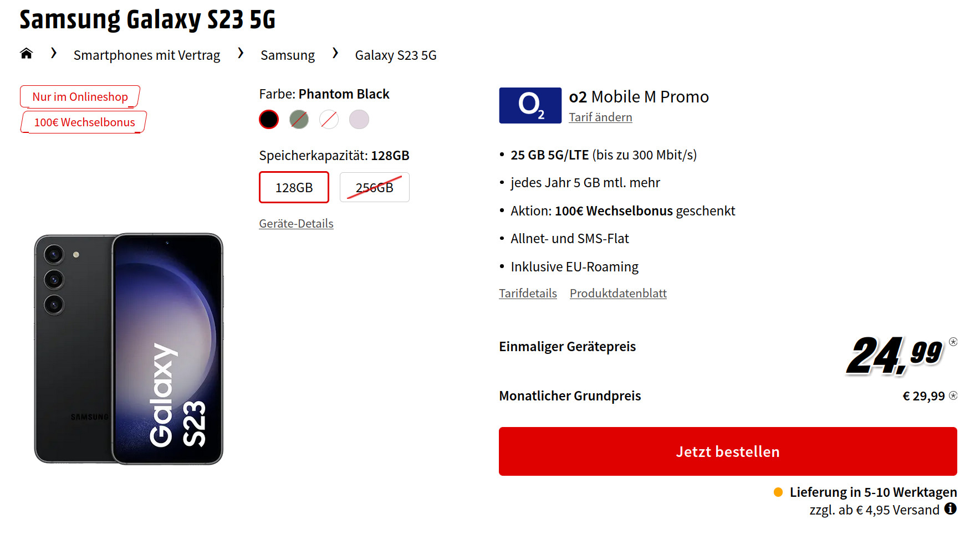Choose the 128GB storage option
This screenshot has width=980, height=545.
coord(294,187)
